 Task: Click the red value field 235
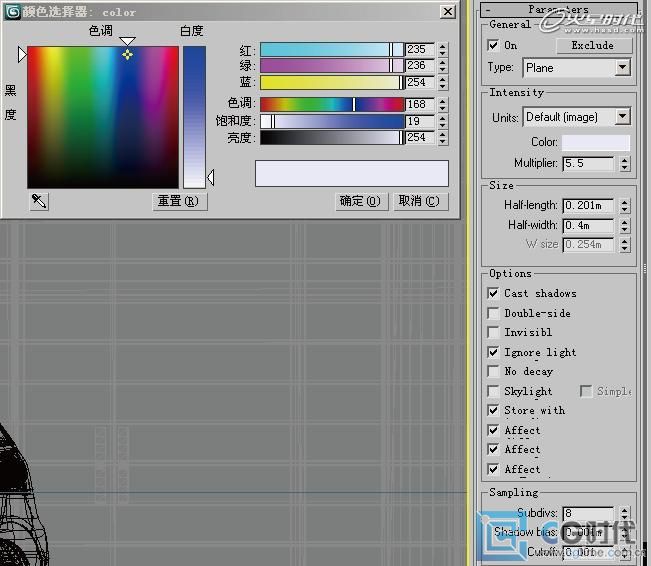coord(420,49)
